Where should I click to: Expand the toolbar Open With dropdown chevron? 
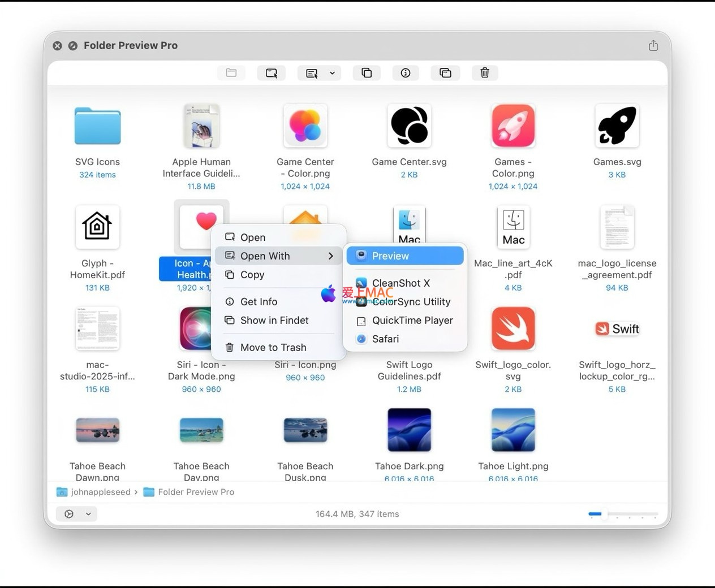(332, 73)
